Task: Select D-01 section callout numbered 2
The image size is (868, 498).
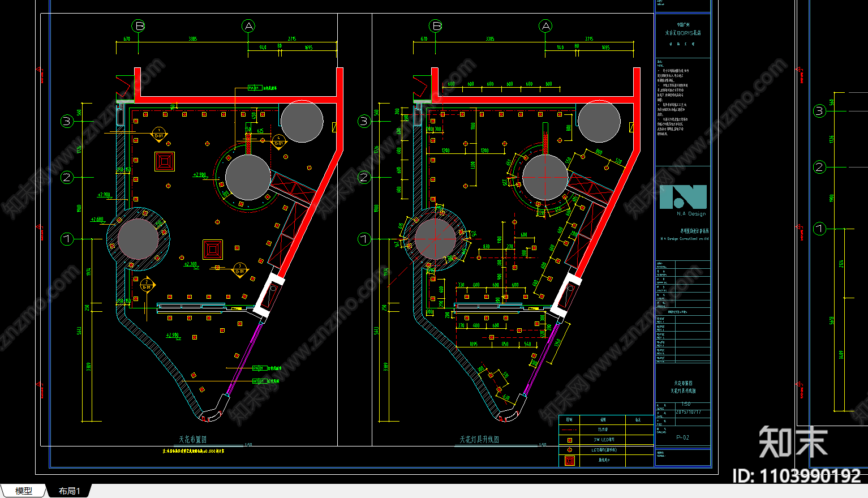Action: (x=147, y=285)
